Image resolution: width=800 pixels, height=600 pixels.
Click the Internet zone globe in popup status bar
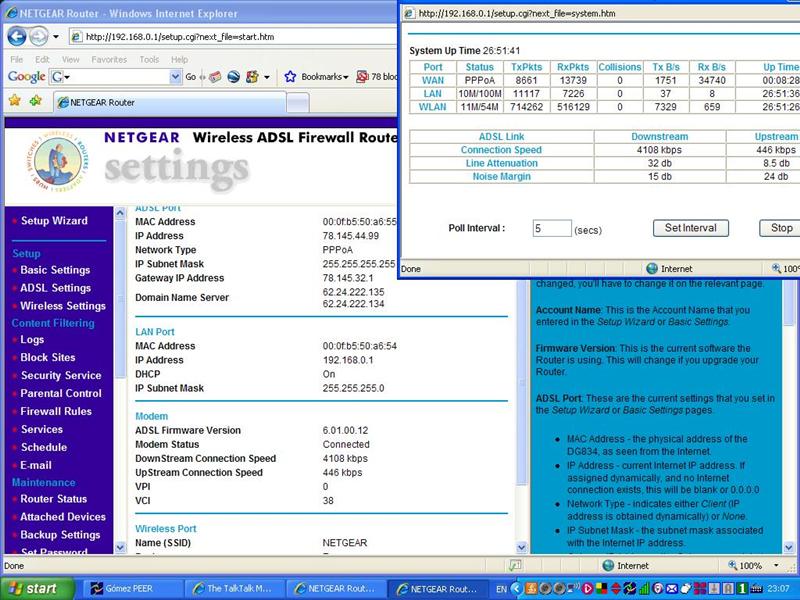pos(652,268)
